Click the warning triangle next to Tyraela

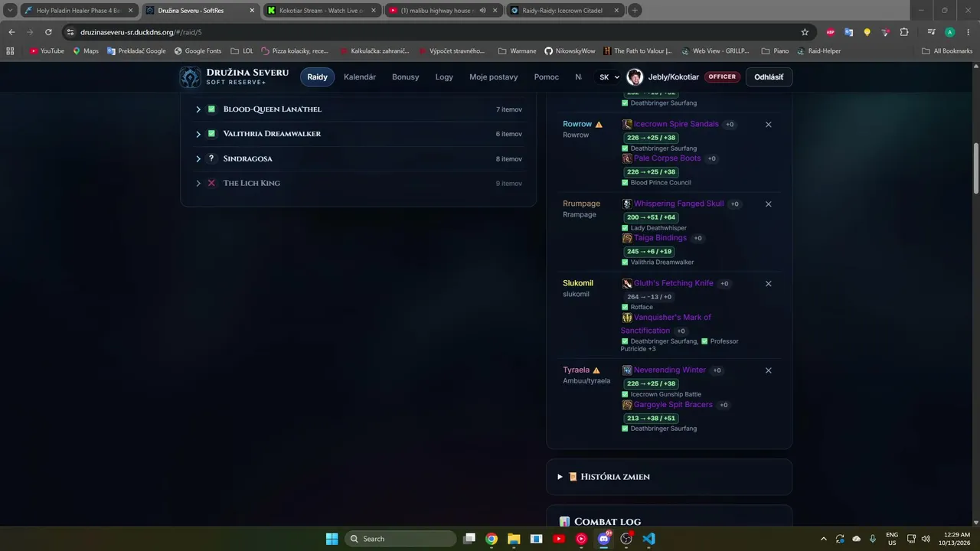pyautogui.click(x=596, y=370)
